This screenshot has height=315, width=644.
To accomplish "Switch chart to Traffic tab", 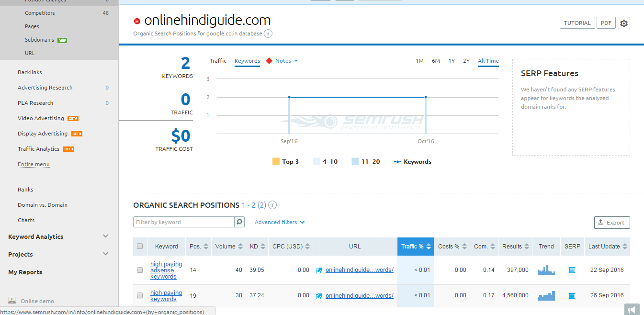I will tap(218, 61).
